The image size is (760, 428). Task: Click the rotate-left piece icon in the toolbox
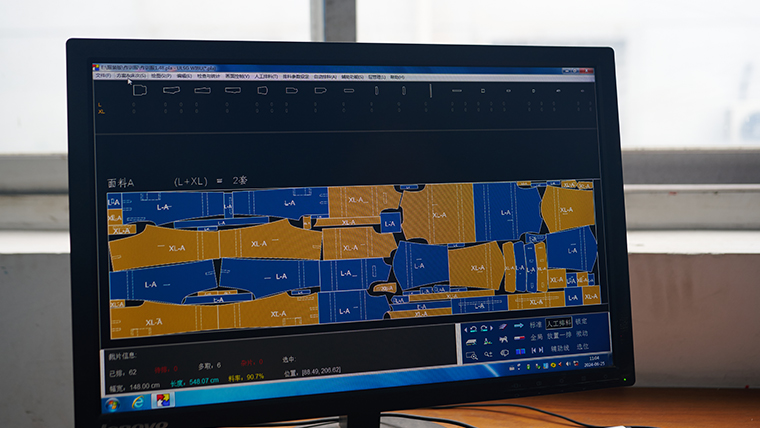[474, 329]
